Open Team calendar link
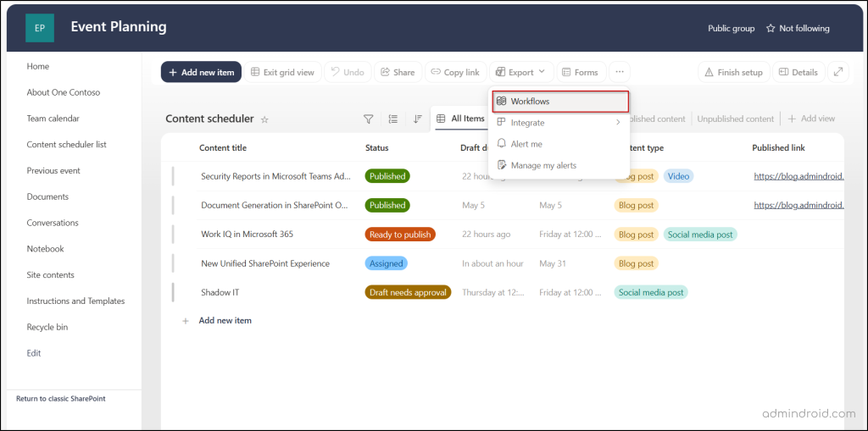This screenshot has height=431, width=868. [x=53, y=119]
